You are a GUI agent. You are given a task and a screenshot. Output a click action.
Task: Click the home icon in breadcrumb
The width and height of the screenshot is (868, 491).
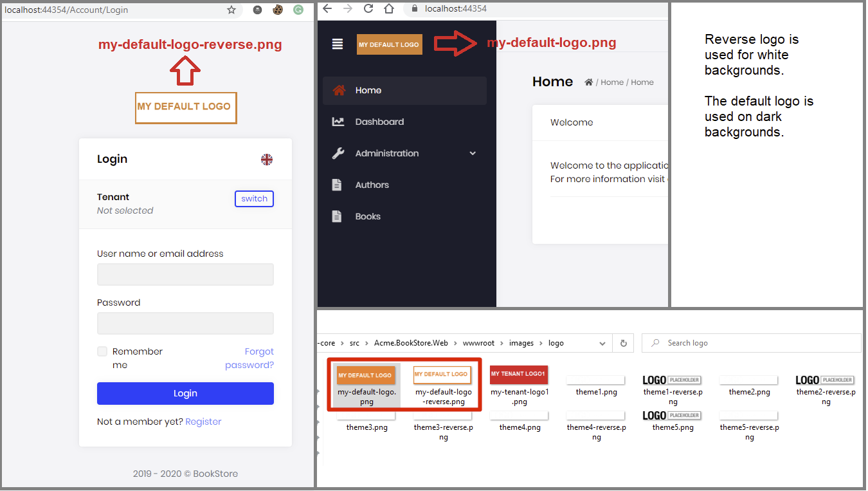coord(588,82)
